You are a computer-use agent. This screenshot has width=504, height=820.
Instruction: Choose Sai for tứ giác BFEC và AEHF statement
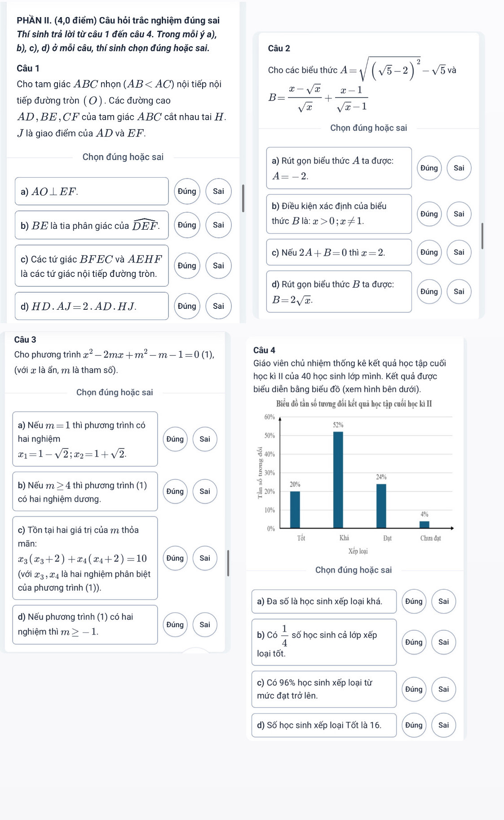click(x=218, y=265)
